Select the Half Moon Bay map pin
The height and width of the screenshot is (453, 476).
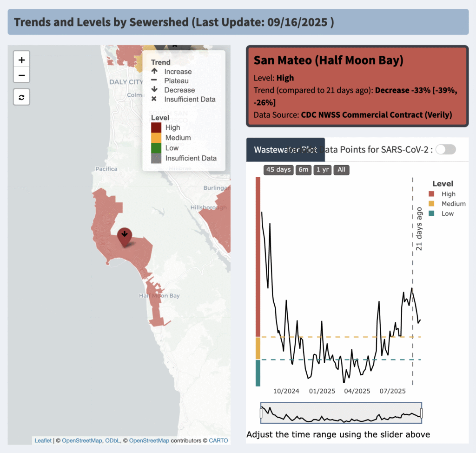tap(124, 236)
